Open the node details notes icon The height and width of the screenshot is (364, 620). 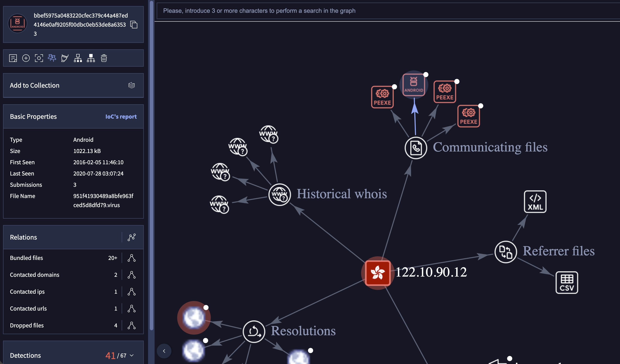point(13,58)
